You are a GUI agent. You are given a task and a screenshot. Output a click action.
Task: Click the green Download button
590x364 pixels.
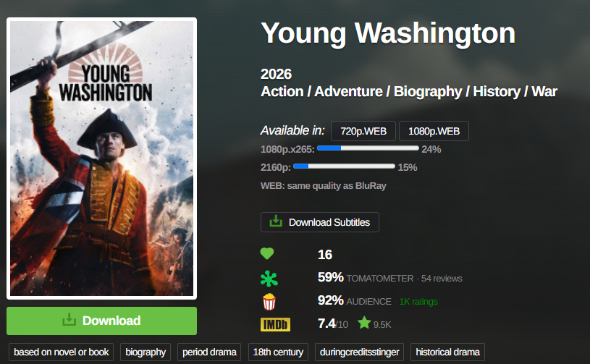click(101, 321)
